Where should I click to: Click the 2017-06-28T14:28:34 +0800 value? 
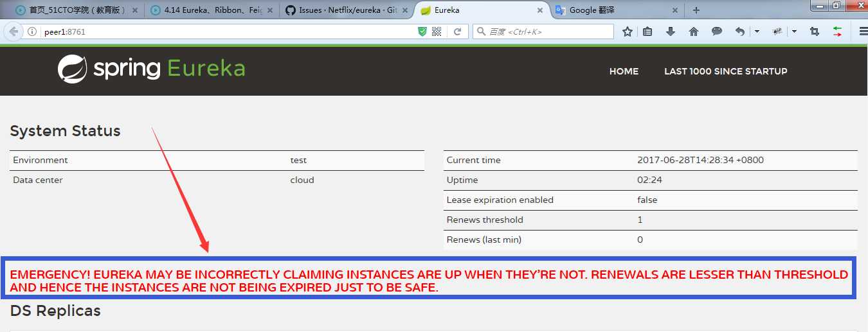[x=700, y=160]
